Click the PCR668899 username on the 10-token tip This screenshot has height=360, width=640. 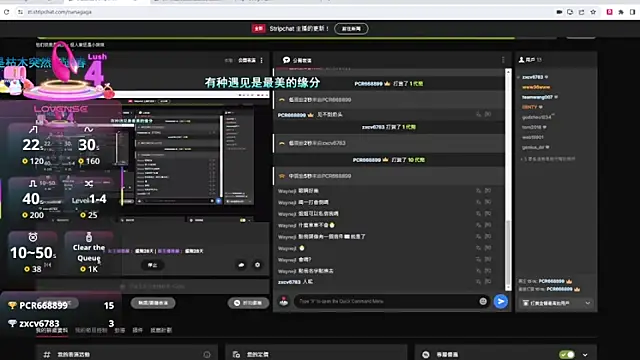point(367,160)
